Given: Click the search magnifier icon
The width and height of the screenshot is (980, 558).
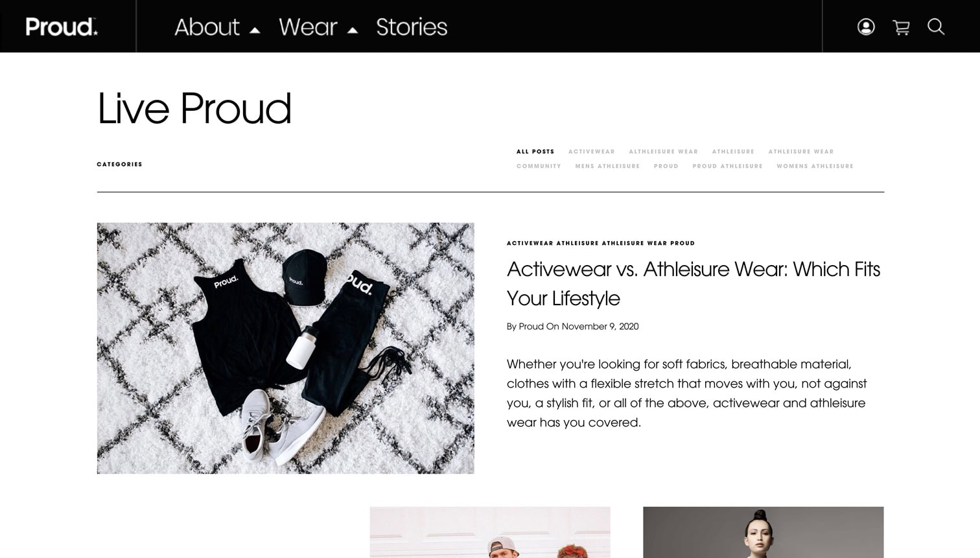Looking at the screenshot, I should [936, 27].
